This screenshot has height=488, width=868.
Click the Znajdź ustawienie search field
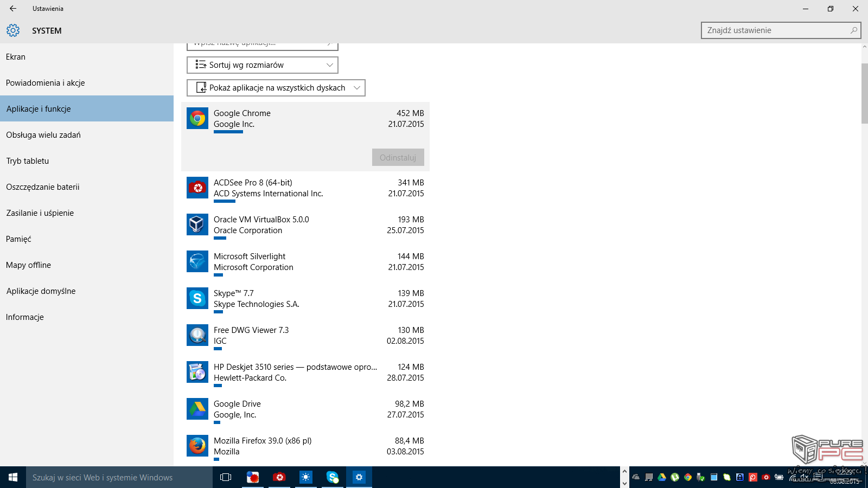tap(781, 30)
